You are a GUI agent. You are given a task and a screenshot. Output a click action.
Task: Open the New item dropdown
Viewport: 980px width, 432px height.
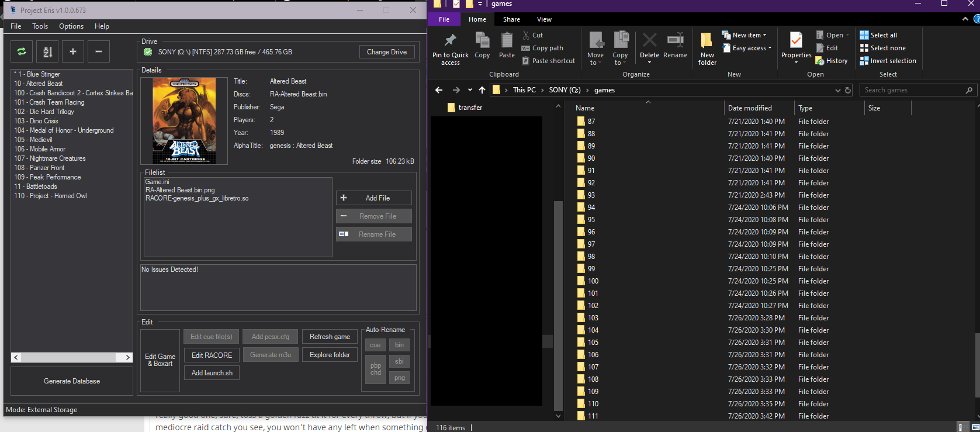pos(744,35)
